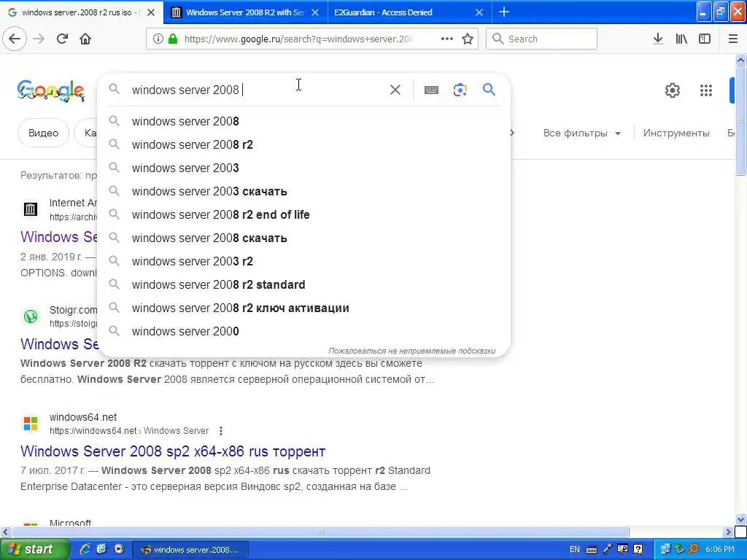The image size is (747, 560).
Task: Click the Google doodle logo
Action: 51,90
